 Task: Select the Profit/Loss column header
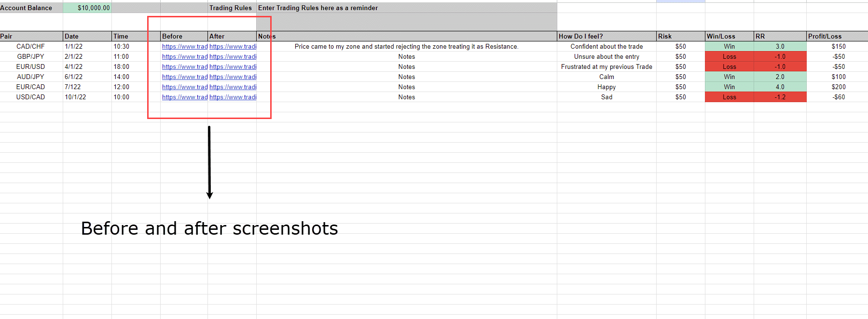837,36
